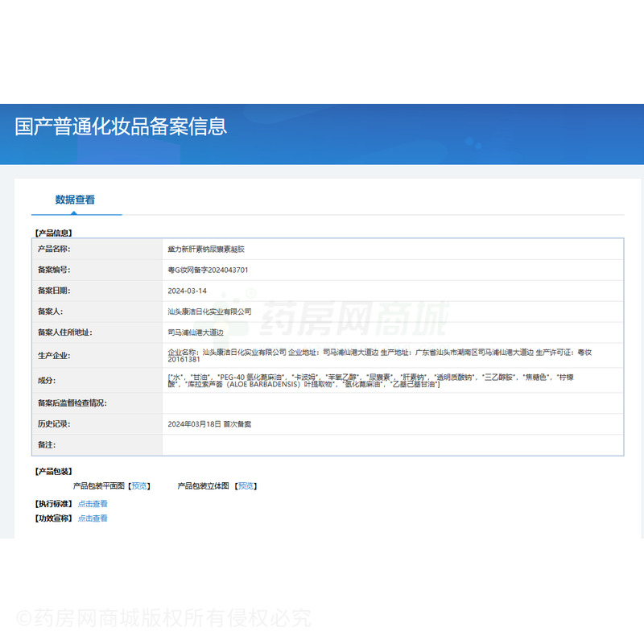The image size is (644, 644).
Task: Click 点击查看 next to 执行标准
Action: [93, 504]
